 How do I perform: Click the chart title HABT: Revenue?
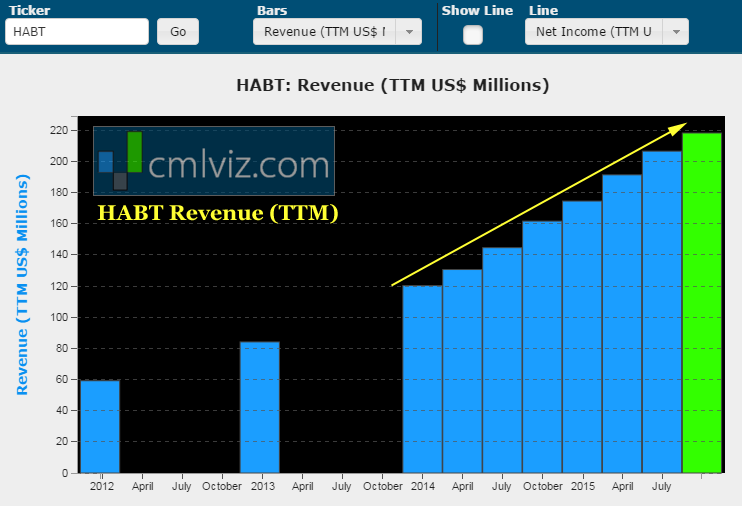click(393, 85)
